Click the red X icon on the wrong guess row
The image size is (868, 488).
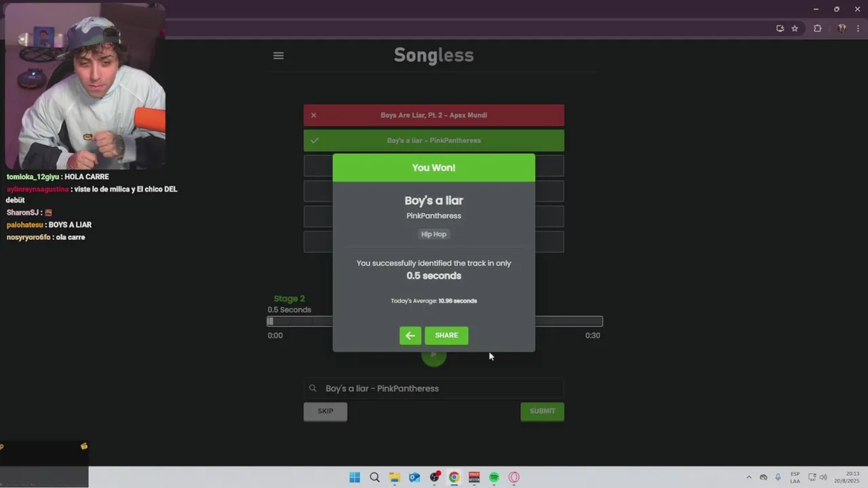point(313,115)
